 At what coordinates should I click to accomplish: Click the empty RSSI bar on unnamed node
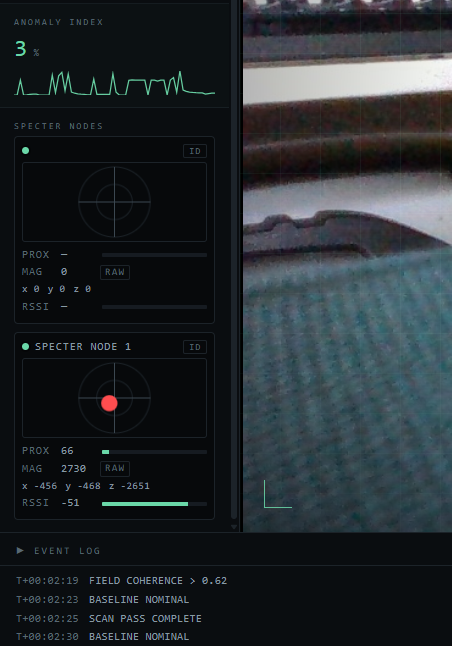tap(154, 307)
